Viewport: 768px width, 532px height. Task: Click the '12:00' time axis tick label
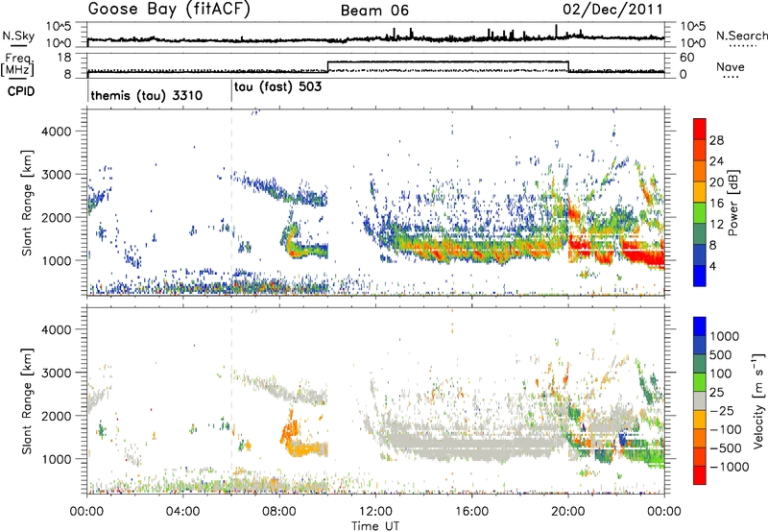375,512
